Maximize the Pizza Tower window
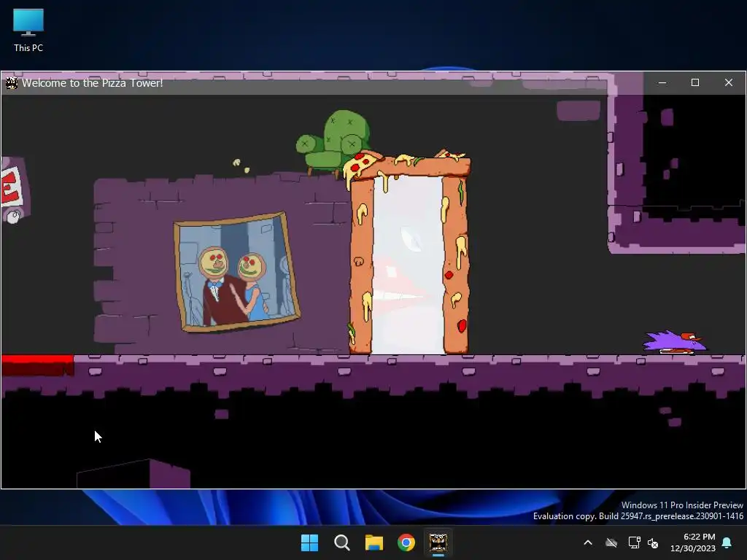This screenshot has height=560, width=747. pos(695,83)
